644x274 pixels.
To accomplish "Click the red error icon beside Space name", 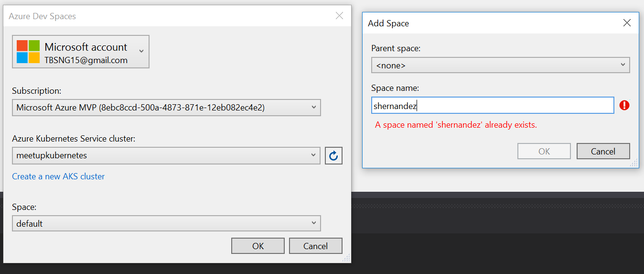I will (624, 105).
